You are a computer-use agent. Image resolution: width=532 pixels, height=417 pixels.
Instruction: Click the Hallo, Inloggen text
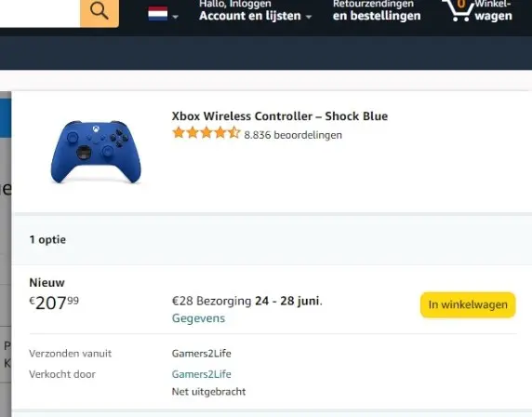235,4
